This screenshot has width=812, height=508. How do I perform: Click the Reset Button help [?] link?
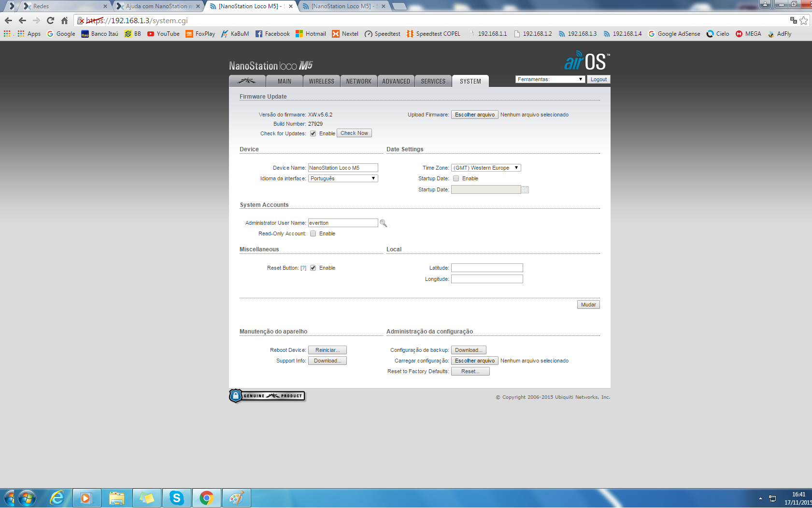(x=303, y=268)
